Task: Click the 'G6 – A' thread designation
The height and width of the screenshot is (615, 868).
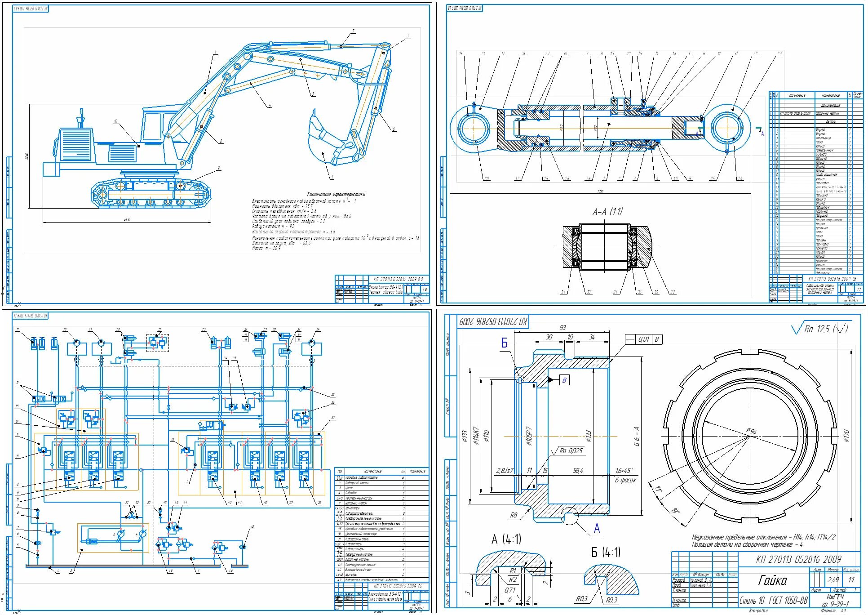Action: click(636, 436)
